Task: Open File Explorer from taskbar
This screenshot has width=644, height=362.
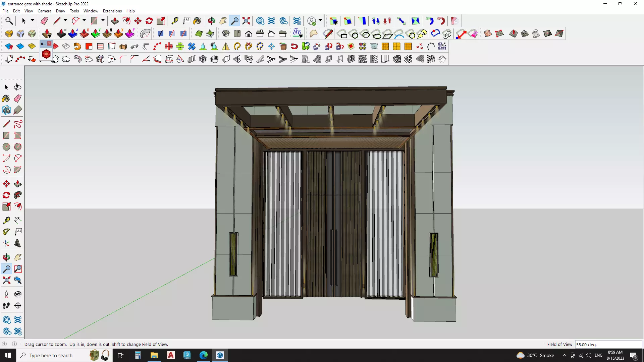Action: point(154,355)
